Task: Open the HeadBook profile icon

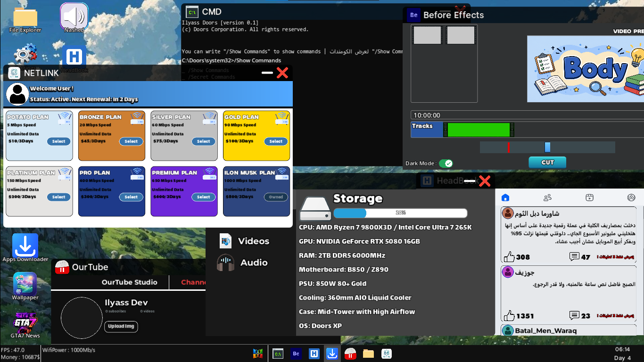Action: point(631,197)
